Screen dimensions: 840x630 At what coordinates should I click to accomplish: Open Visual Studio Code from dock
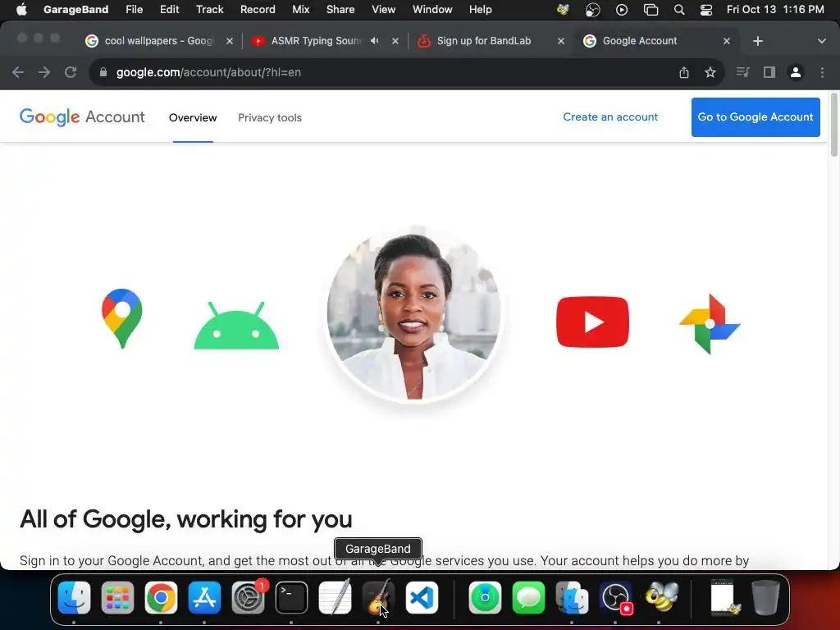(x=422, y=597)
